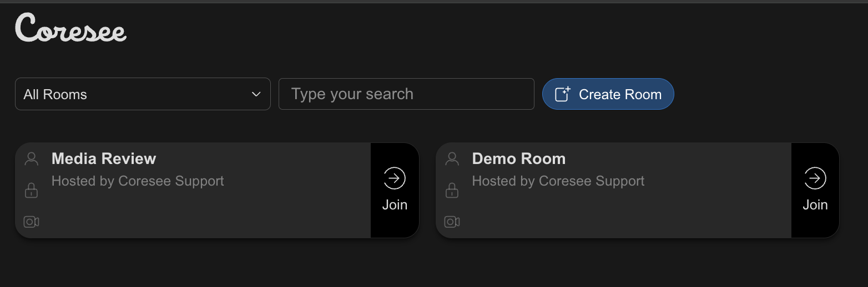Click the camera icon on Demo Room card
The height and width of the screenshot is (287, 868).
click(452, 222)
